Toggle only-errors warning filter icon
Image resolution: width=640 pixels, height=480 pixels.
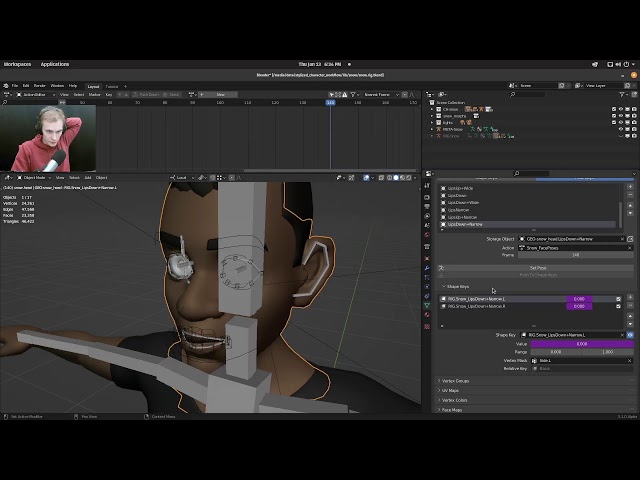pyautogui.click(x=345, y=95)
